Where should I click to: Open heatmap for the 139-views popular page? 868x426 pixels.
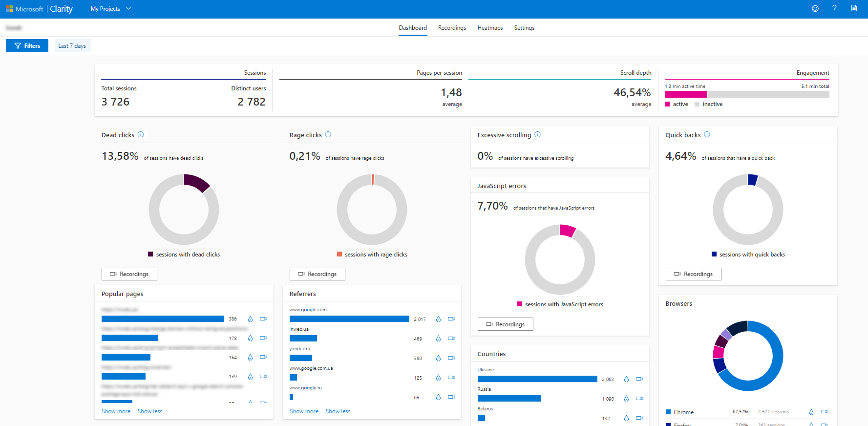(x=250, y=377)
